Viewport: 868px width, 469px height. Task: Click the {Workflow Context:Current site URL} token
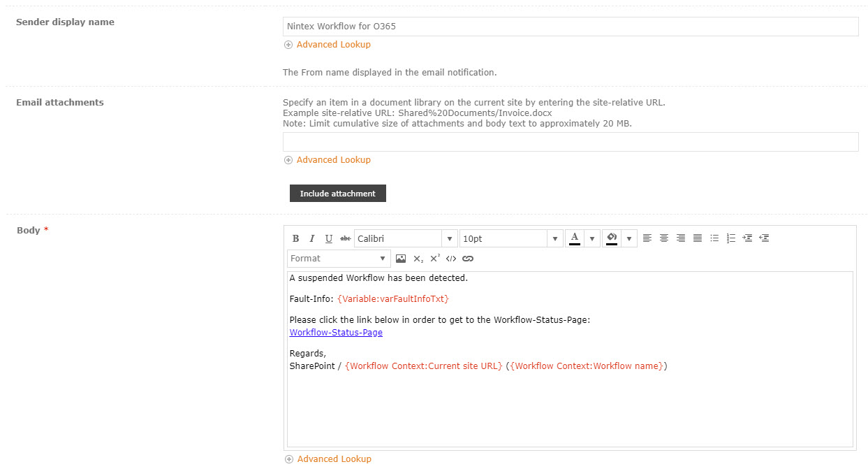(x=424, y=366)
